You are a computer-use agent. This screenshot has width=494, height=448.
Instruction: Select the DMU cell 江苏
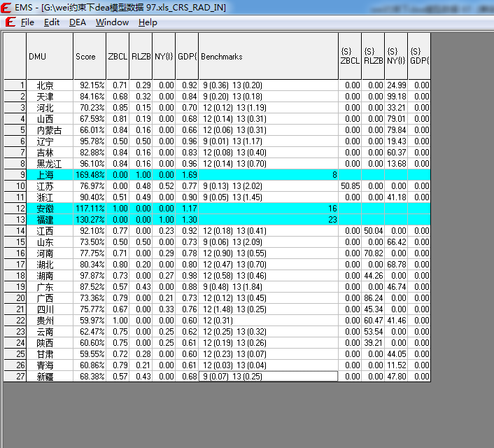[x=50, y=186]
